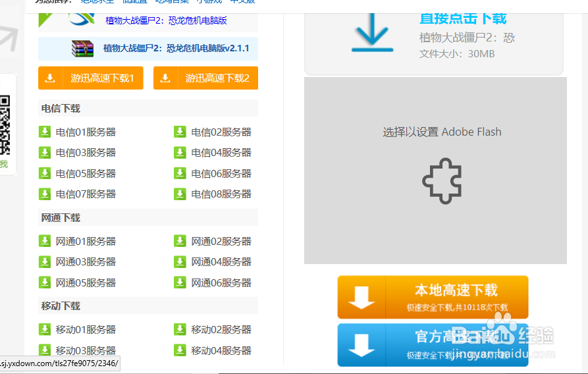Screen dimensions: 588x374
Task: Click download icon beside 网通01服务器
Action: click(45, 241)
